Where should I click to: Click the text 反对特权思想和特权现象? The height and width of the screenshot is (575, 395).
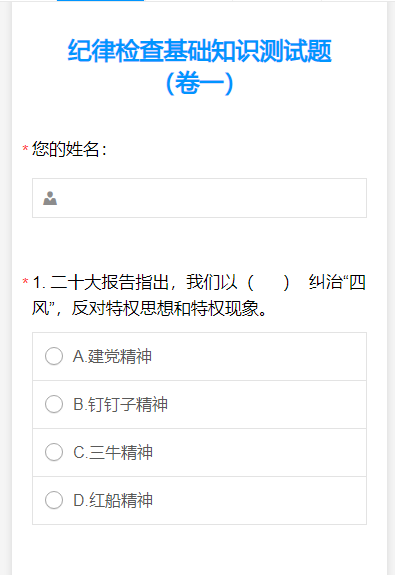click(165, 308)
